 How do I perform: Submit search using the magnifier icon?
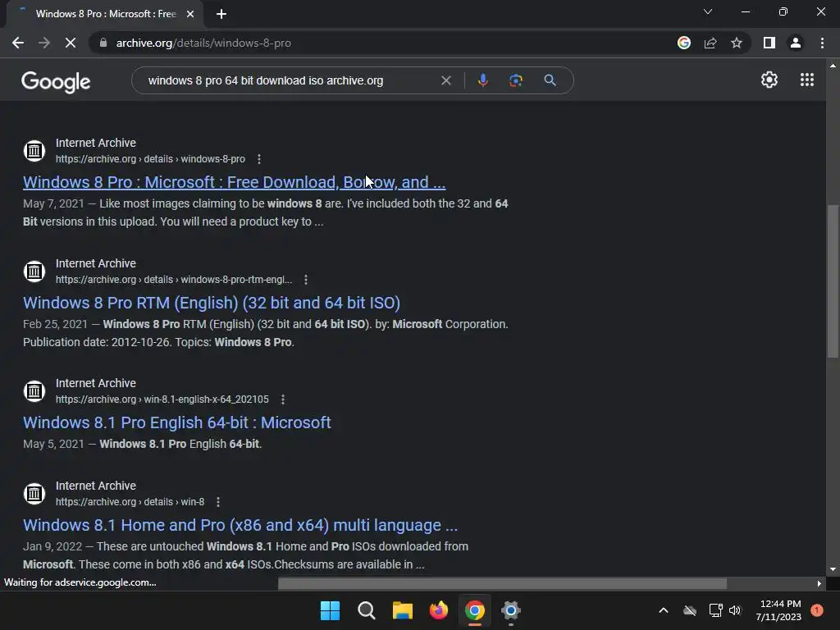point(550,80)
